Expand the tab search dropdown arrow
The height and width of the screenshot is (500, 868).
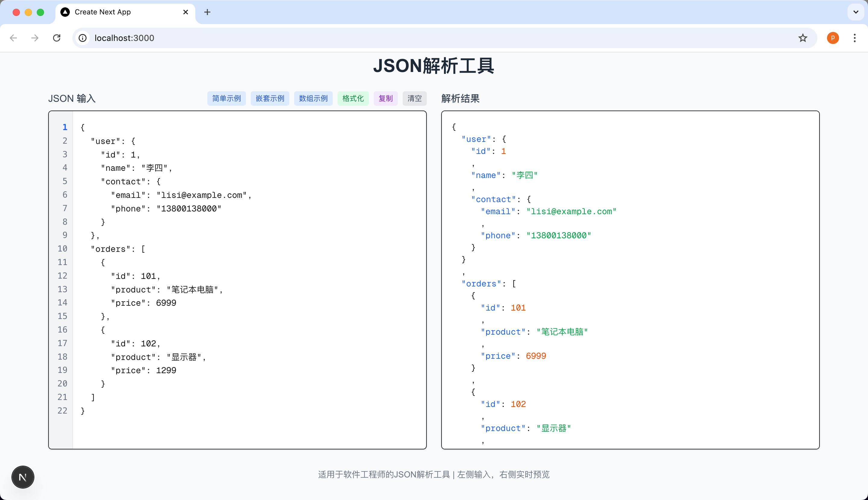click(856, 12)
